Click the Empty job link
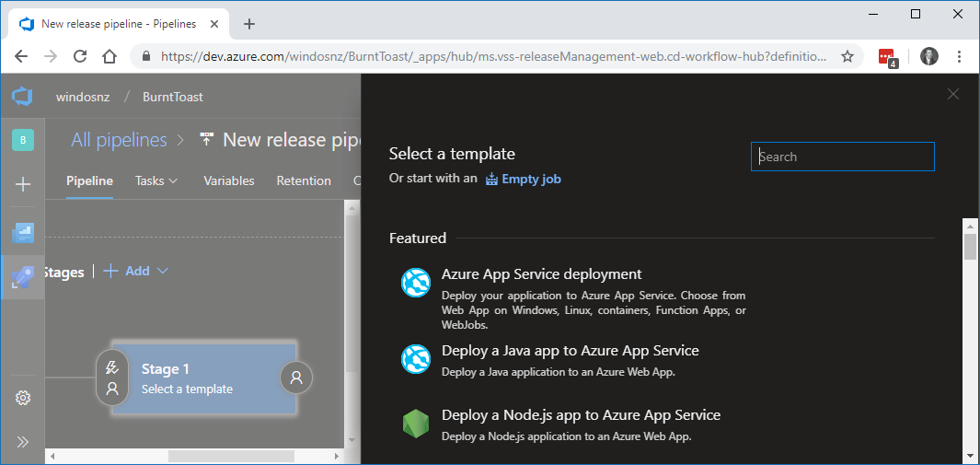Screen dimensions: 980x465 524,179
